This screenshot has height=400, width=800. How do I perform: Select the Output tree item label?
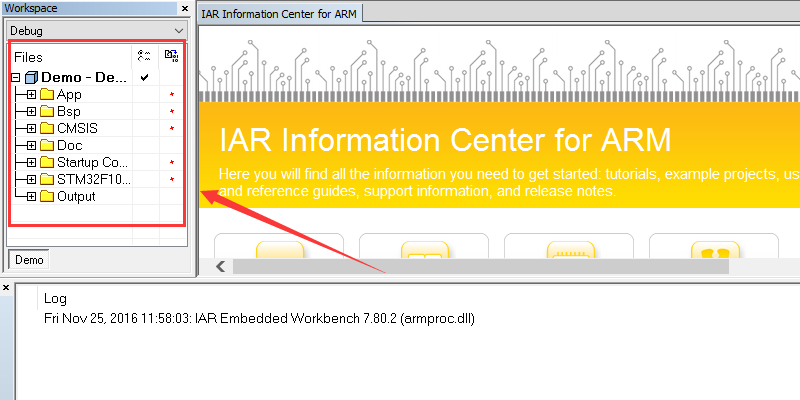(x=76, y=196)
